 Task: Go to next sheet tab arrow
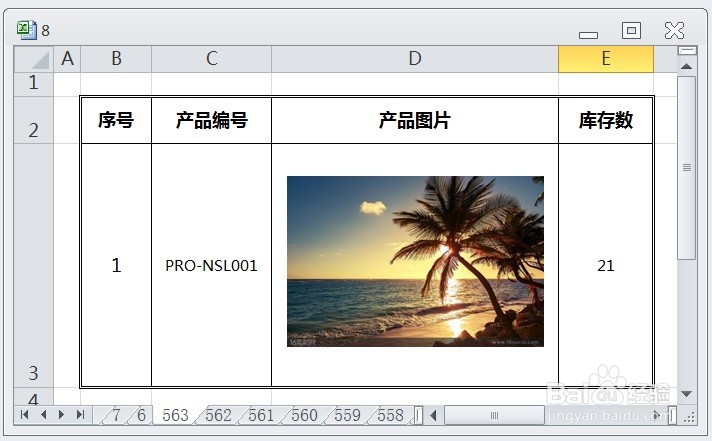click(x=61, y=414)
